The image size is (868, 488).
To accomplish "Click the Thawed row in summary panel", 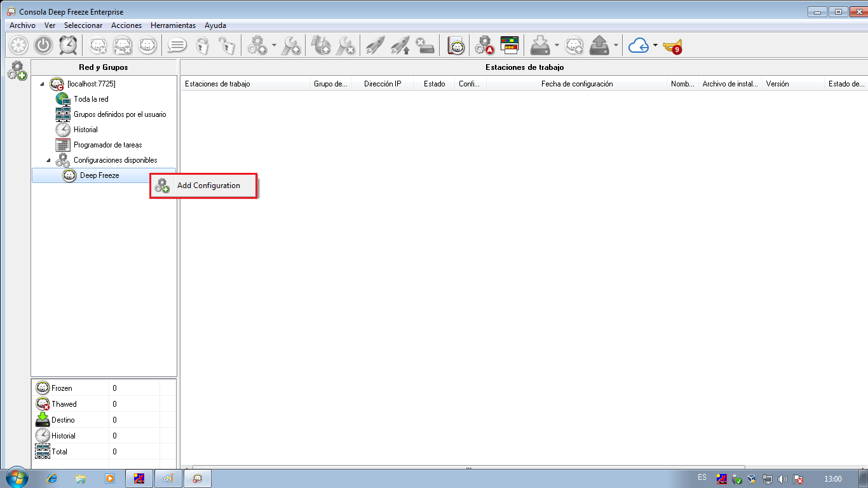I will coord(104,403).
